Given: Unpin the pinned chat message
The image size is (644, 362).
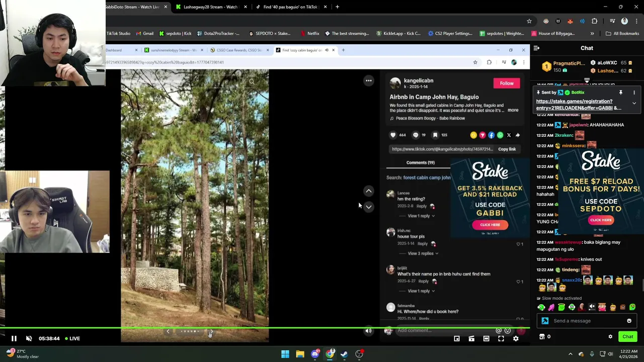Looking at the screenshot, I should (x=621, y=93).
